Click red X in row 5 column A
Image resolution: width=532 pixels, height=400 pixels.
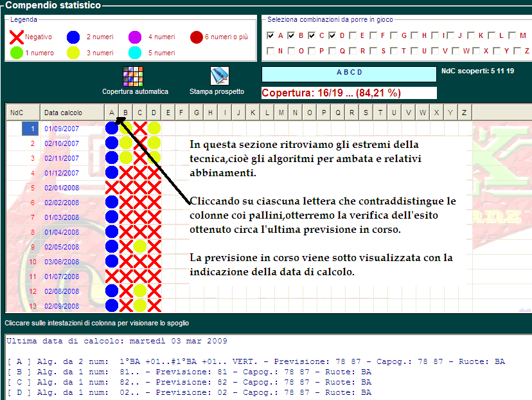point(112,187)
